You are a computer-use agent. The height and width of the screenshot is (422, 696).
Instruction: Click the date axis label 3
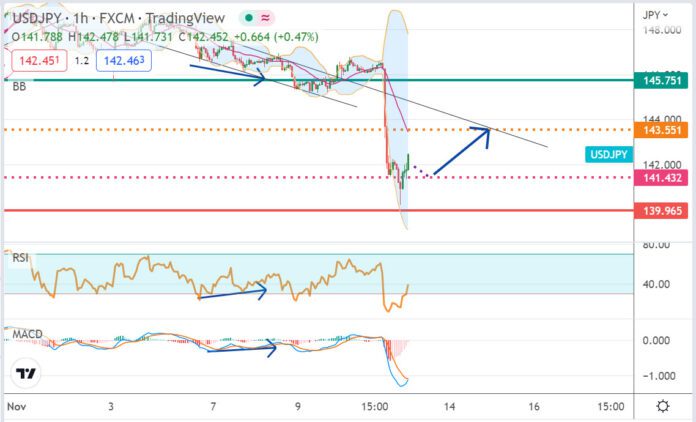[x=111, y=406]
